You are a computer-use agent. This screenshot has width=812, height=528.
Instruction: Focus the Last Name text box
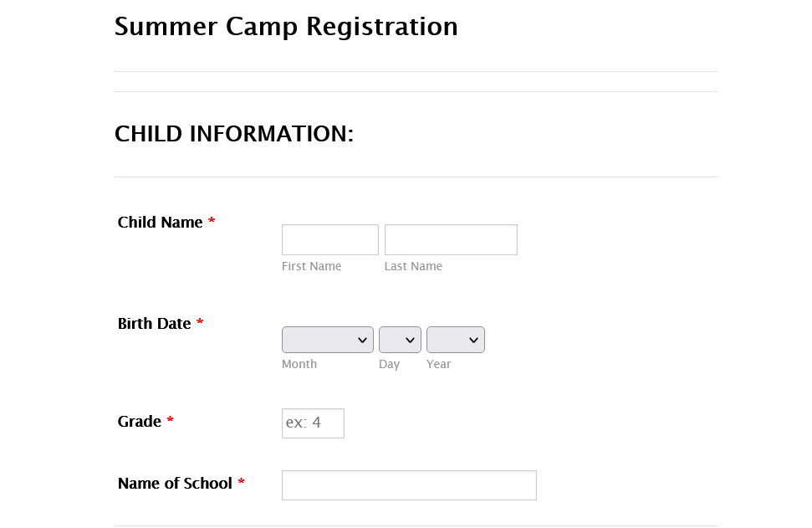[x=451, y=239]
